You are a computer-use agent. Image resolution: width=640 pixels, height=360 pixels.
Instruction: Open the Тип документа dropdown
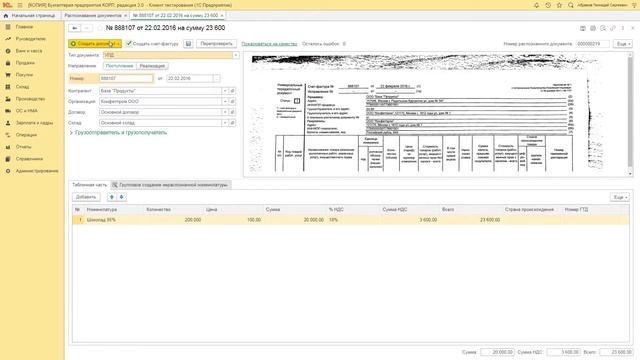236,55
